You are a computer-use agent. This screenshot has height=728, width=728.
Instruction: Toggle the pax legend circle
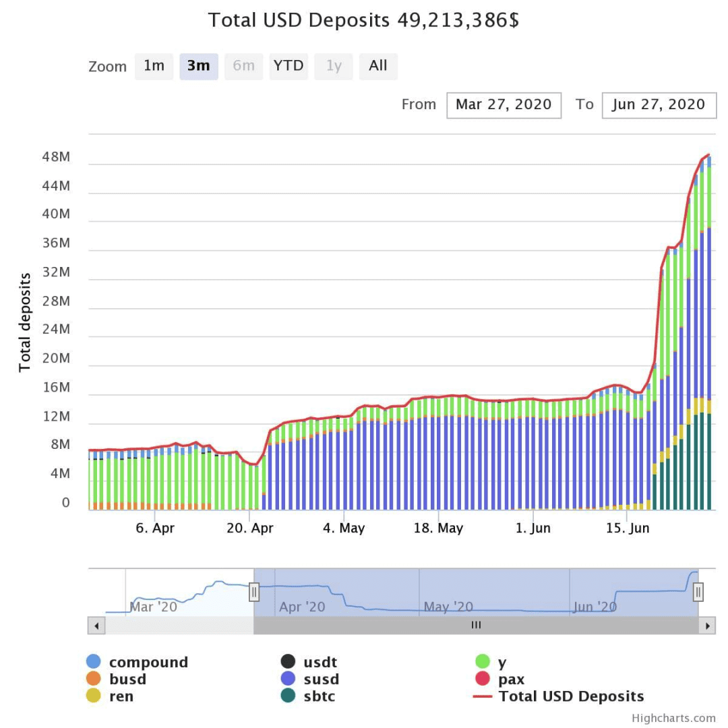pyautogui.click(x=483, y=678)
